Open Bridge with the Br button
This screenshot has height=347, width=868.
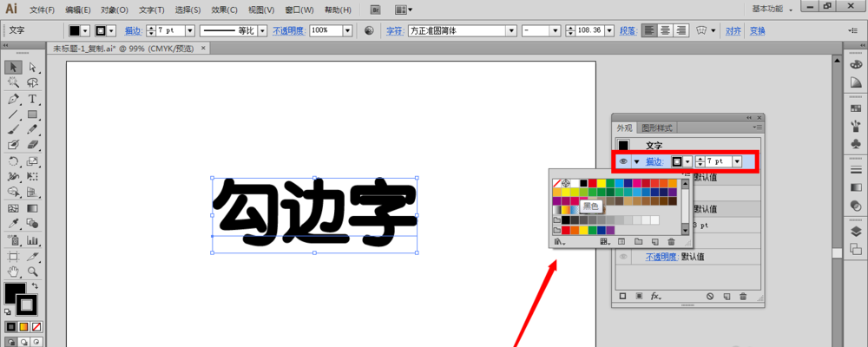pos(375,10)
